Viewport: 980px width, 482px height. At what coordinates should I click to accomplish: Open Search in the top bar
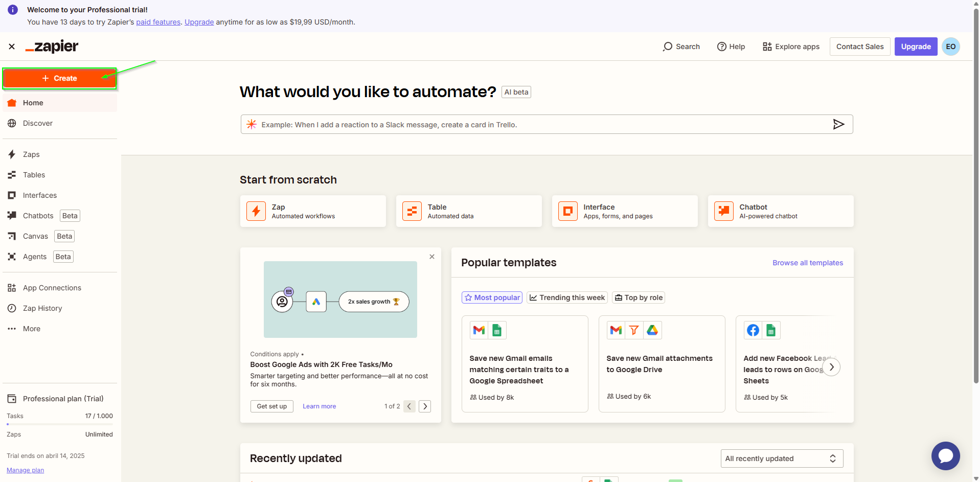click(x=681, y=47)
